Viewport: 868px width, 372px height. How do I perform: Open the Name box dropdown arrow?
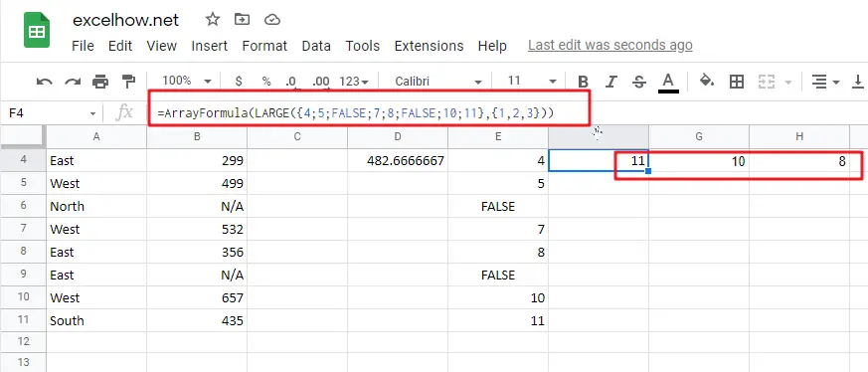pos(93,114)
